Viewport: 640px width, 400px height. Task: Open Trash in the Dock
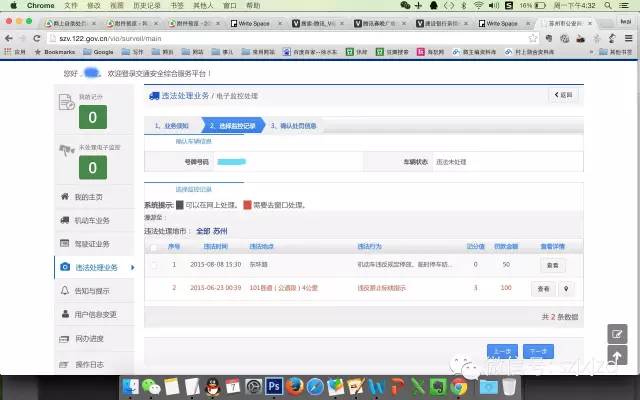(509, 386)
